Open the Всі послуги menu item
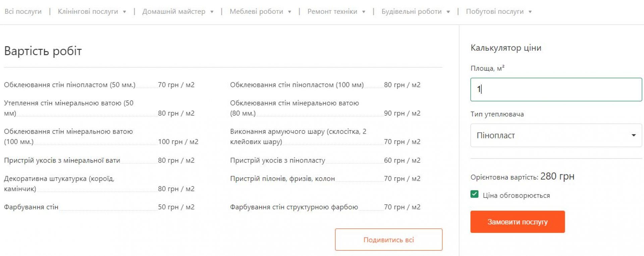Screen dimensions: 644x256 point(23,11)
